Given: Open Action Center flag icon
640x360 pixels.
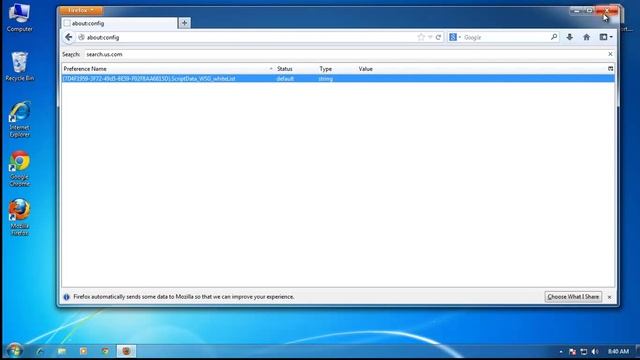Looking at the screenshot, I should pos(572,351).
